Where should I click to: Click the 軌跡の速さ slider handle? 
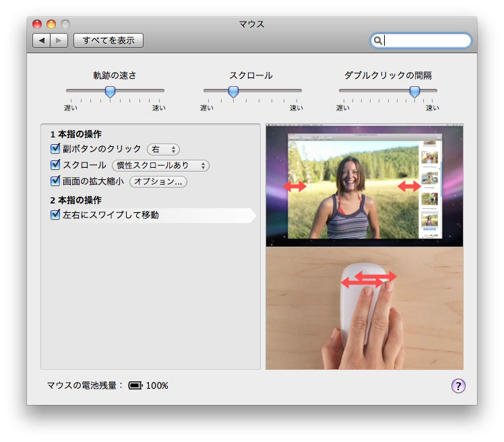110,92
